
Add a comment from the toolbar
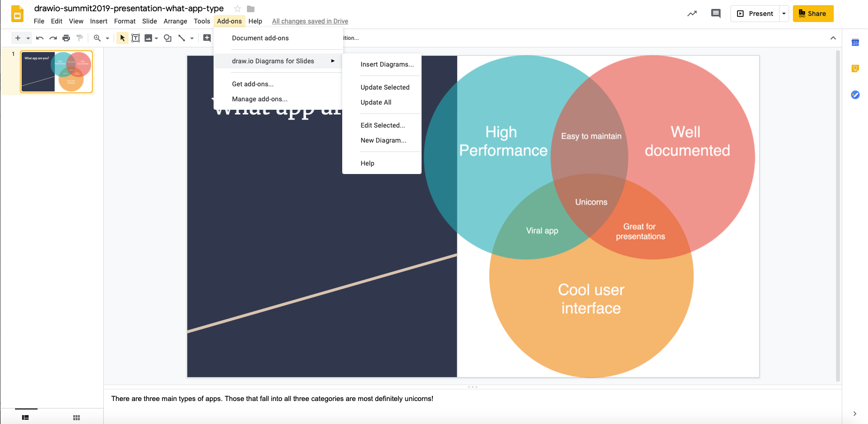pyautogui.click(x=207, y=38)
